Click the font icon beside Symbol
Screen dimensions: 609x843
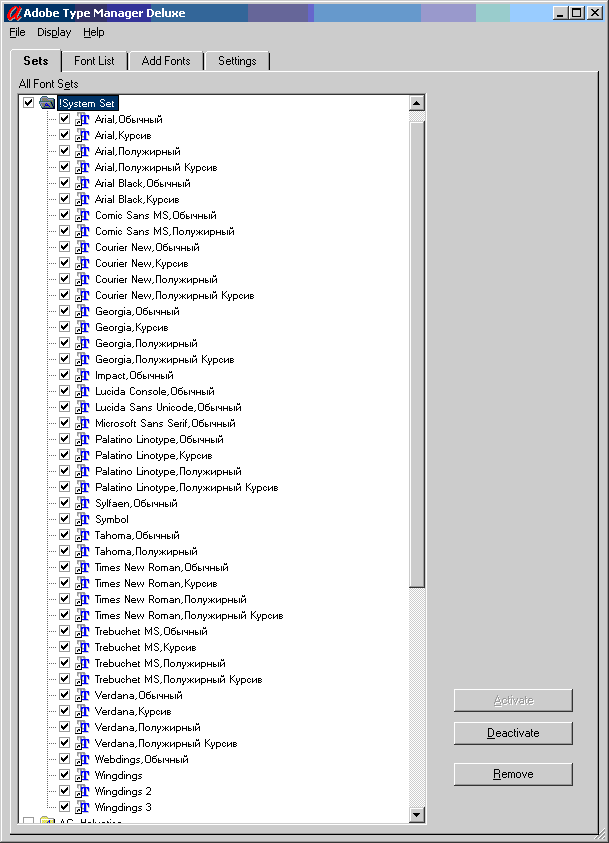tap(82, 519)
